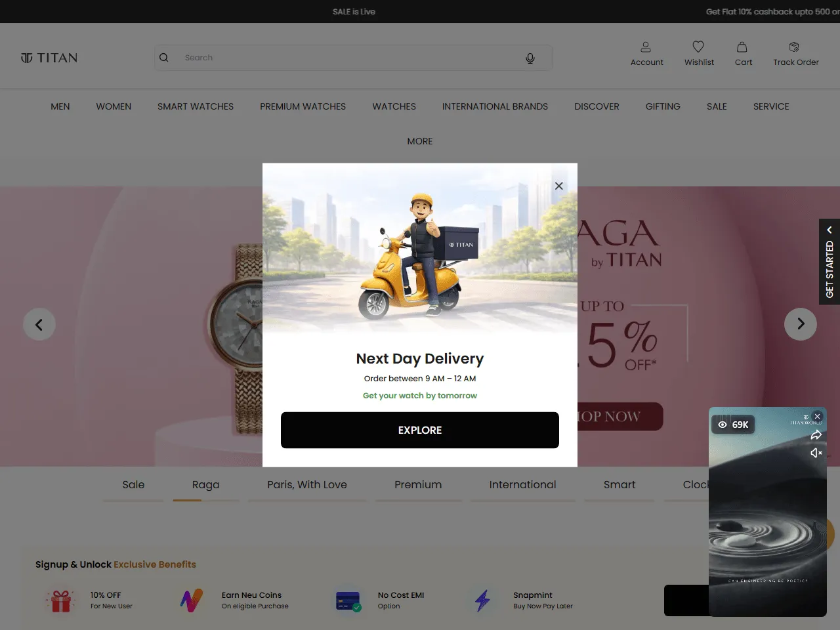Open the SMART WATCHES menu
The width and height of the screenshot is (840, 630).
point(196,106)
